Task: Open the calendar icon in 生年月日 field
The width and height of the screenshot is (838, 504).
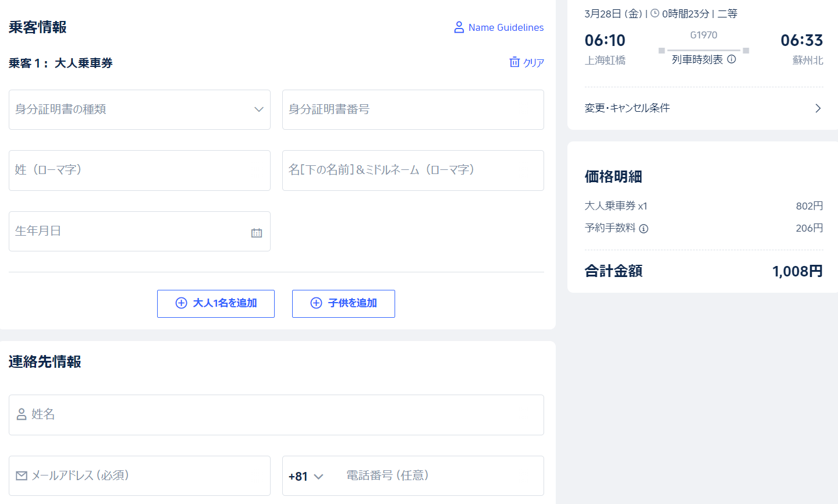Action: pos(257,233)
